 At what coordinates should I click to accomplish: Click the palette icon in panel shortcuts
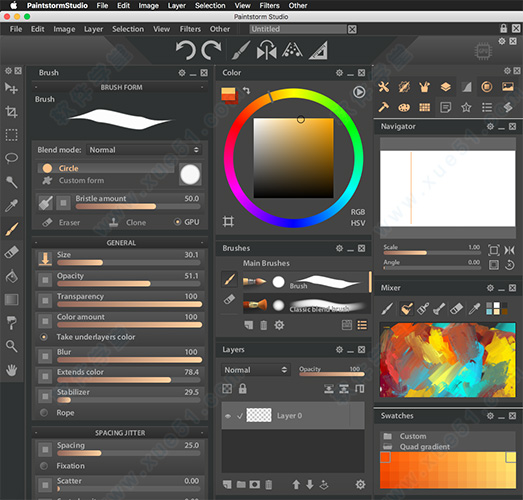click(404, 107)
